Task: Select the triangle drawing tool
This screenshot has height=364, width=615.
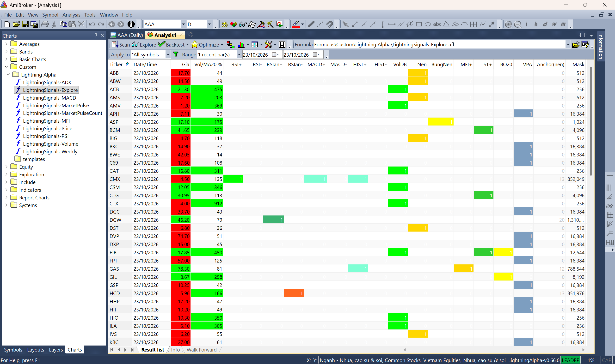Action: (446, 24)
